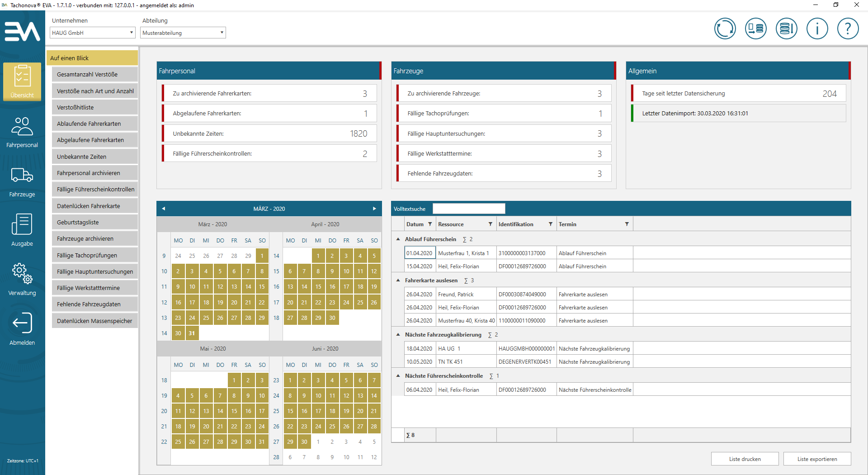
Task: Open the Abteilung dropdown Musterabteilung
Action: point(183,33)
